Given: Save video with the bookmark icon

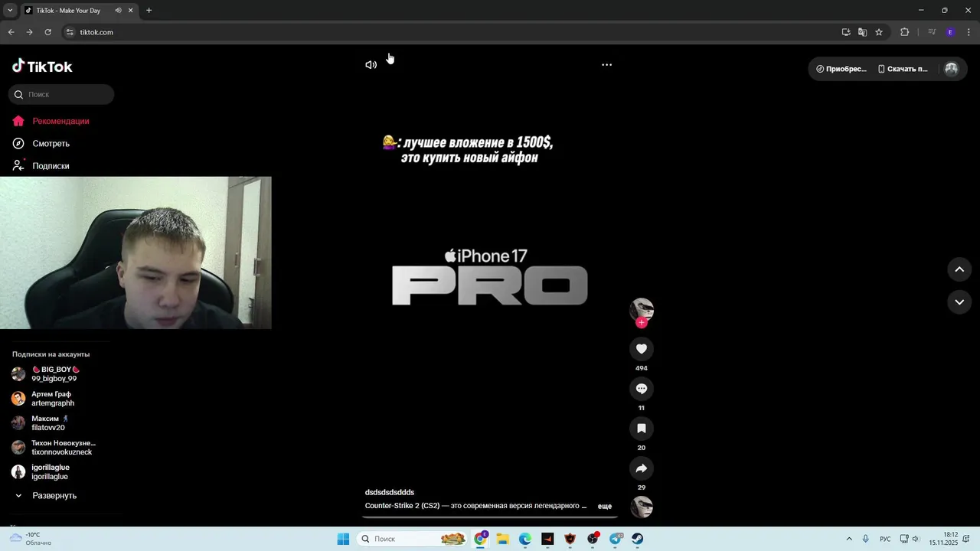Looking at the screenshot, I should pyautogui.click(x=642, y=429).
